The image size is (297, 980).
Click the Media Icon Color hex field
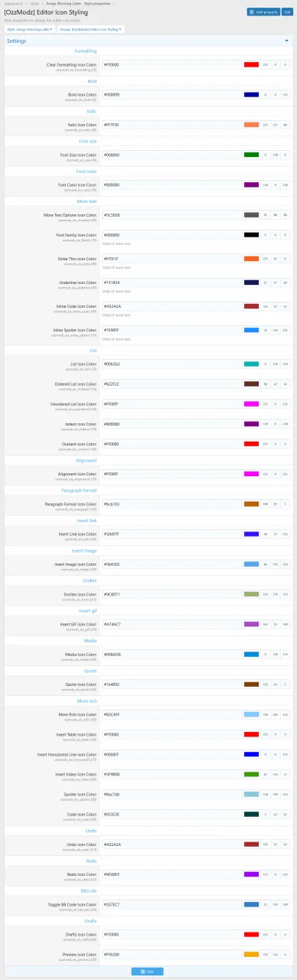pos(172,654)
